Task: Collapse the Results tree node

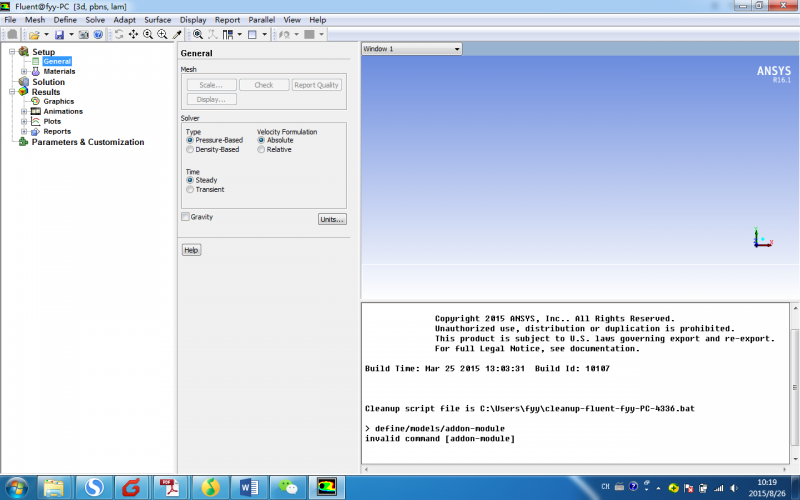Action: (12, 92)
